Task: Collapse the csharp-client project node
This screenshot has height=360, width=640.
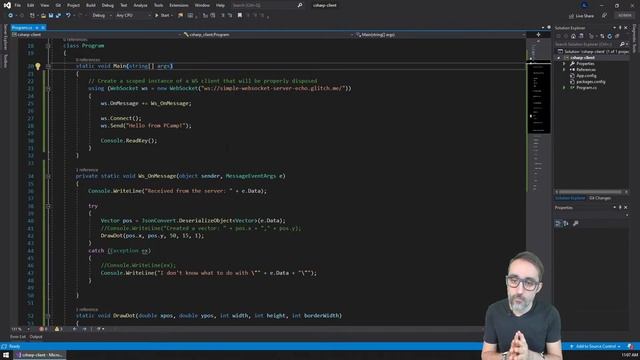Action: 559,58
